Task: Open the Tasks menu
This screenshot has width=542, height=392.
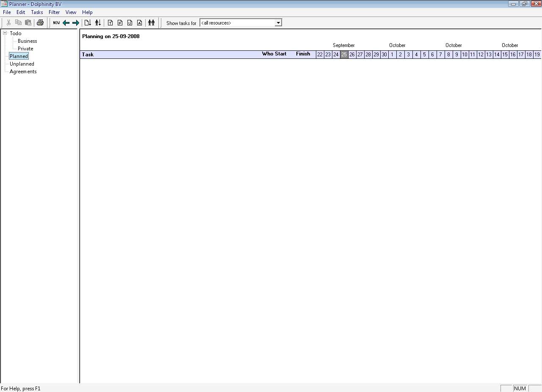Action: [37, 12]
